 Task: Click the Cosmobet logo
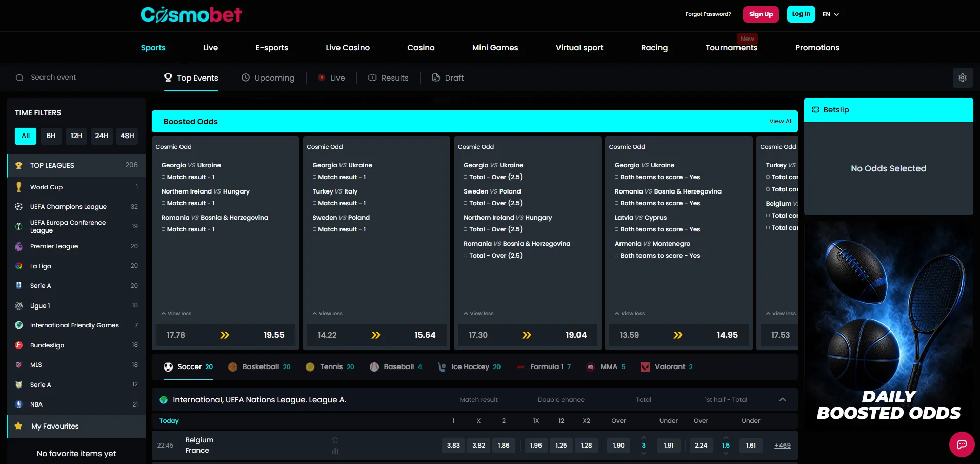click(x=191, y=14)
